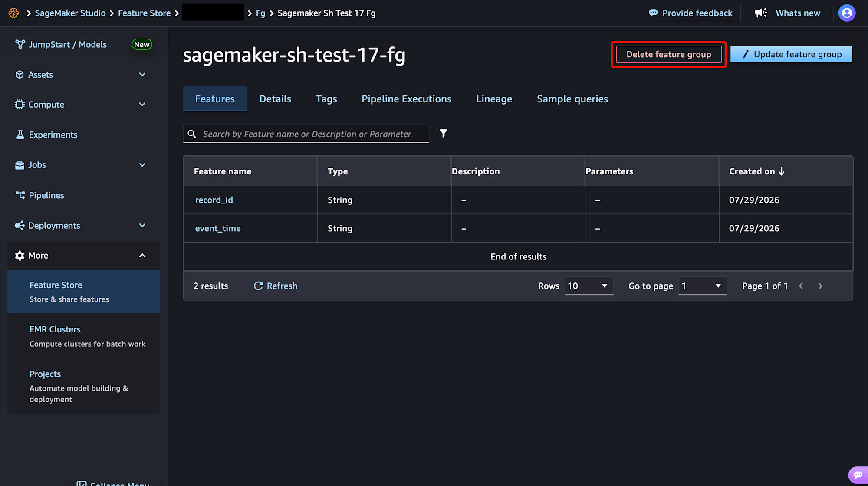Expand the Compute section chevron
Screen dimensions: 868x486
click(142, 105)
